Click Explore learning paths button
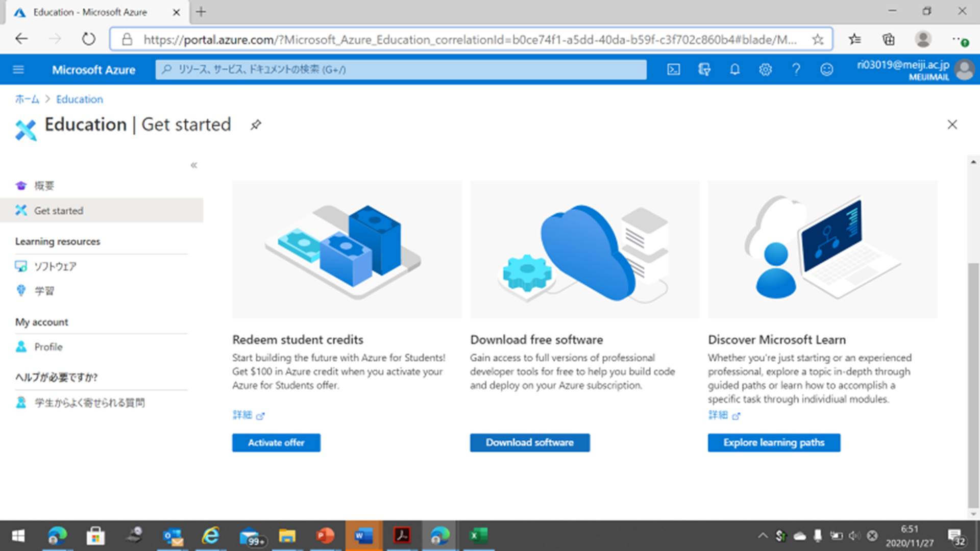 773,442
